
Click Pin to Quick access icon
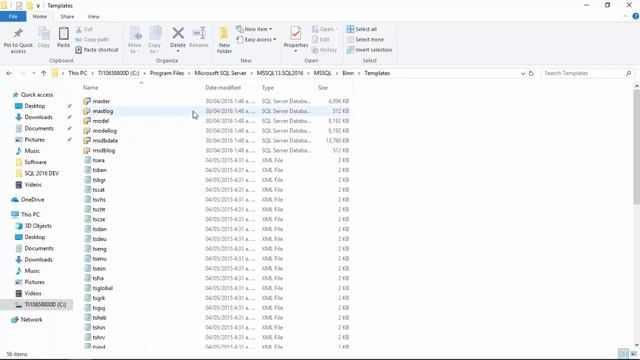coord(18,33)
